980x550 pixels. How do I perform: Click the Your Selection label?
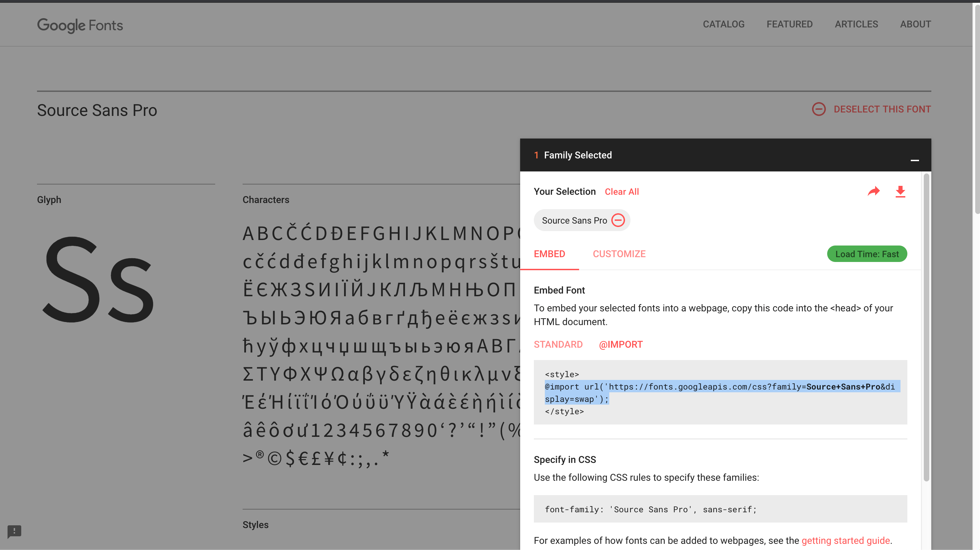[564, 191]
